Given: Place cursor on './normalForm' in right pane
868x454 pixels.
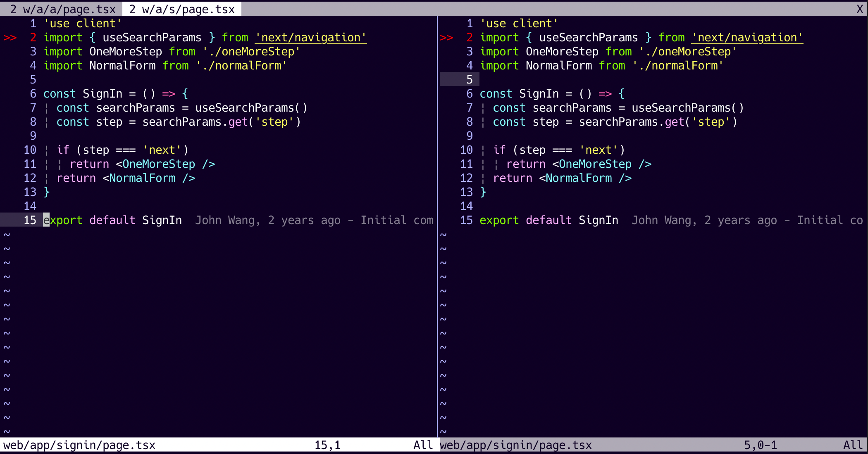Looking at the screenshot, I should 678,66.
